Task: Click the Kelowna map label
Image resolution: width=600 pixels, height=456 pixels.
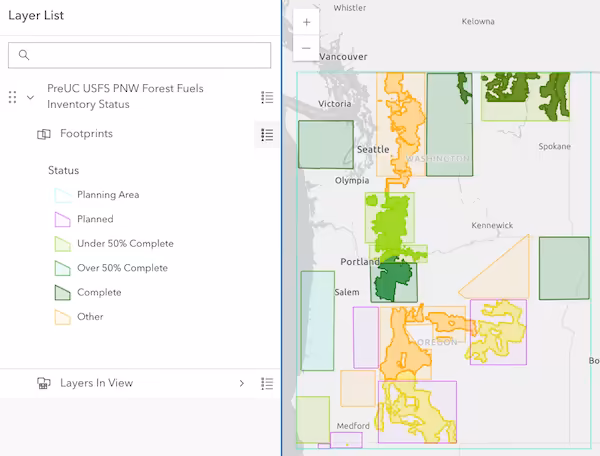Action: click(x=478, y=21)
